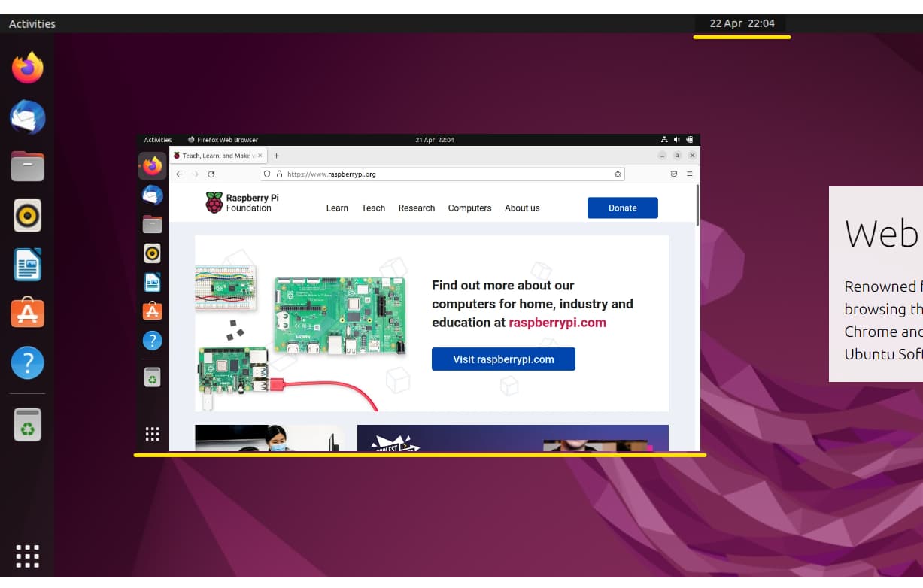Screen dimensions: 923x588
Task: Open Rhythmbox from the large desktop dock
Action: (x=28, y=216)
